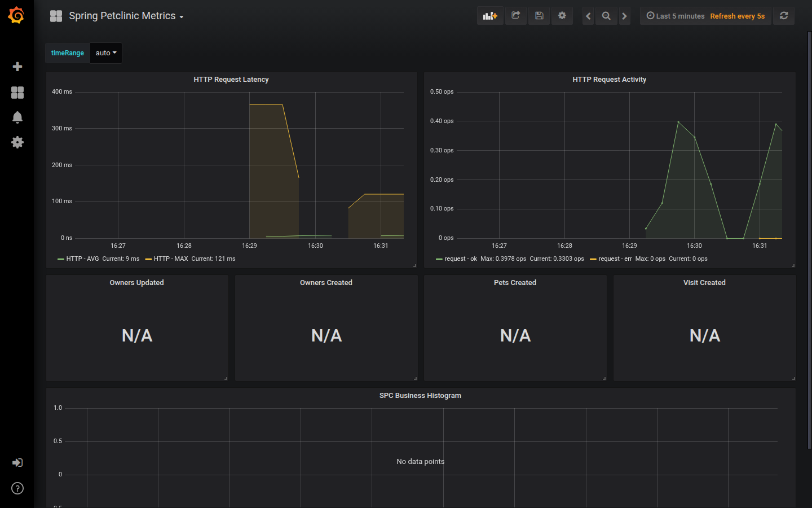Open the Configuration gear in sidebar

[x=17, y=142]
